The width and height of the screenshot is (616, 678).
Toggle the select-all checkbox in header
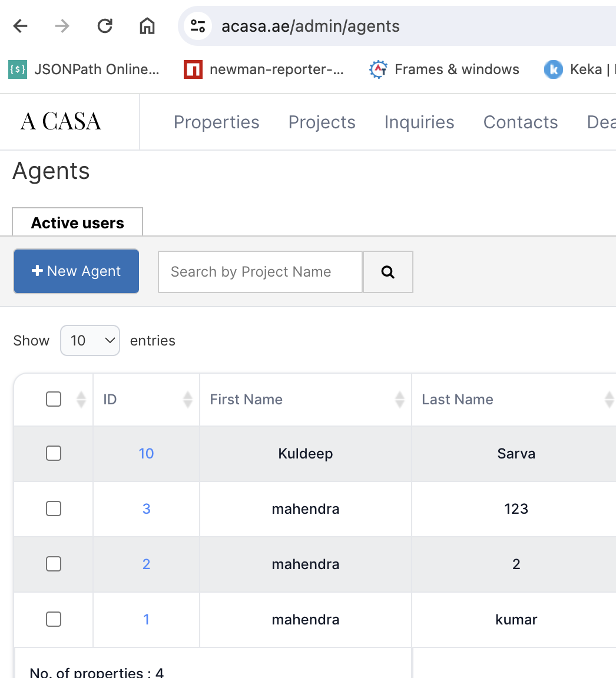(x=54, y=400)
